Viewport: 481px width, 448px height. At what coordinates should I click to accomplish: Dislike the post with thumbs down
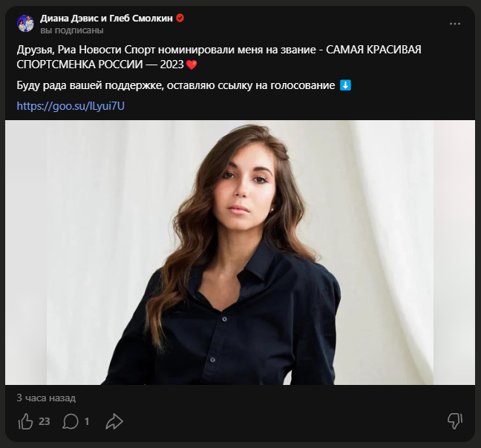pyautogui.click(x=455, y=421)
